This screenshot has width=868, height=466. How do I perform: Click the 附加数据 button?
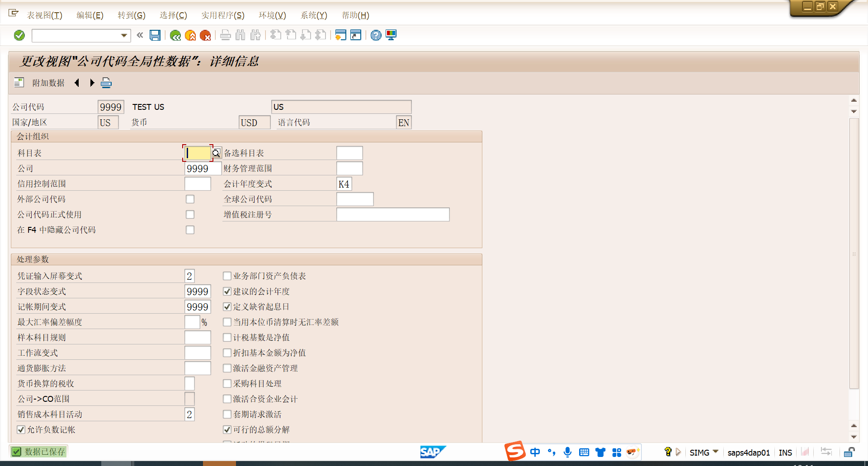48,83
